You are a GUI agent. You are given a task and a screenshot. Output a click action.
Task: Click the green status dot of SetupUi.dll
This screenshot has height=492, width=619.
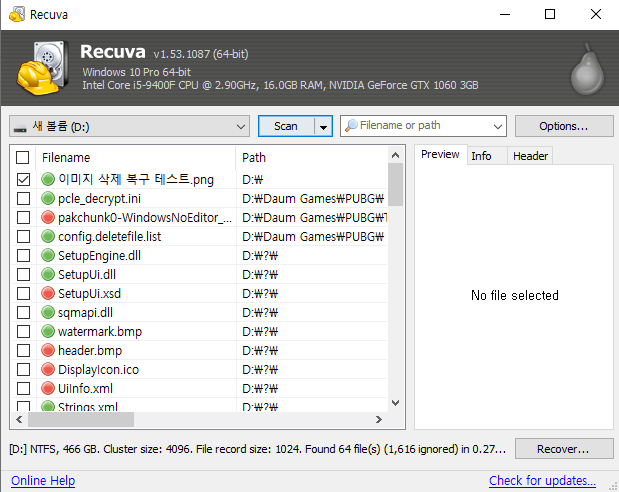coord(48,274)
